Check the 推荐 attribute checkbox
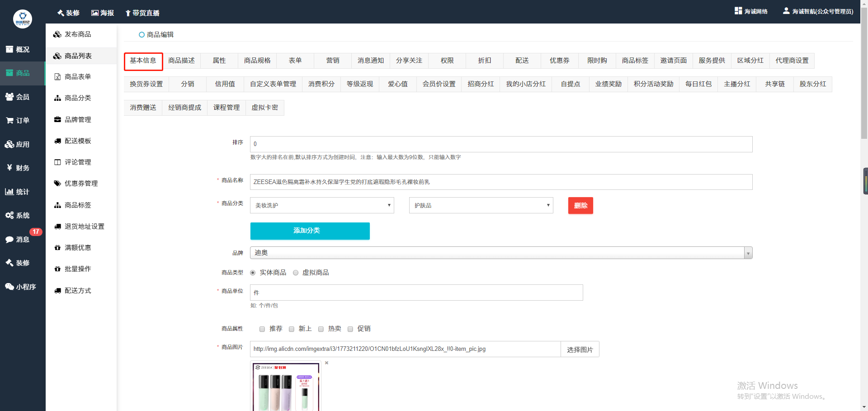Viewport: 868px width, 411px height. [x=262, y=329]
